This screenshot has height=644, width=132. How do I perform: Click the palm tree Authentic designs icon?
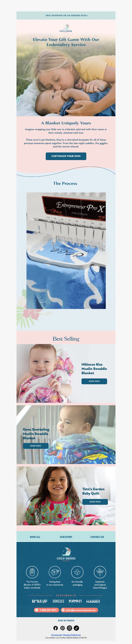click(100, 572)
